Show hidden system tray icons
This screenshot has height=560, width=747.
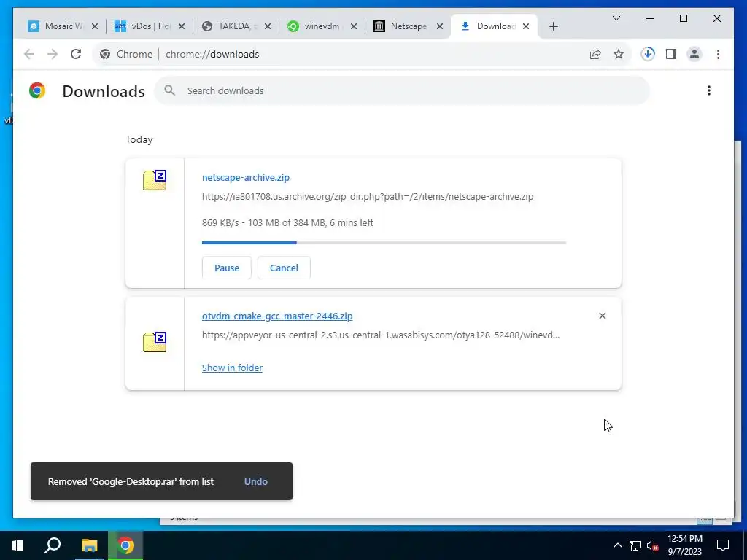[x=617, y=545]
